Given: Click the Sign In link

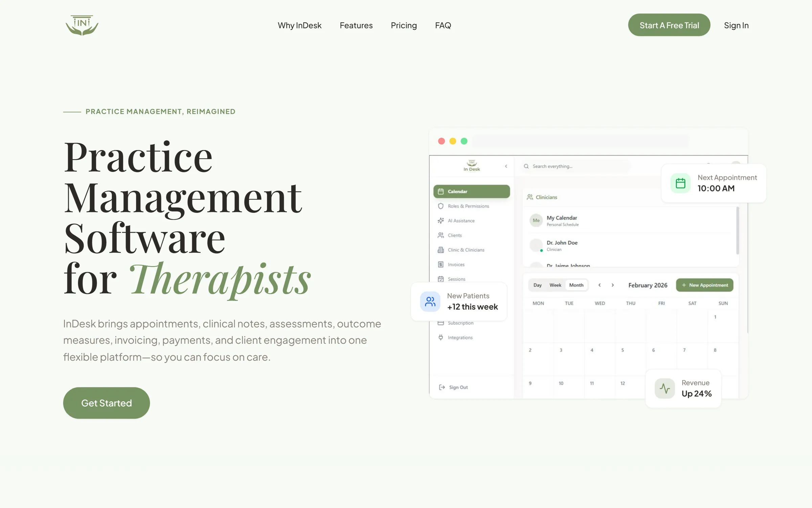Looking at the screenshot, I should 736,25.
